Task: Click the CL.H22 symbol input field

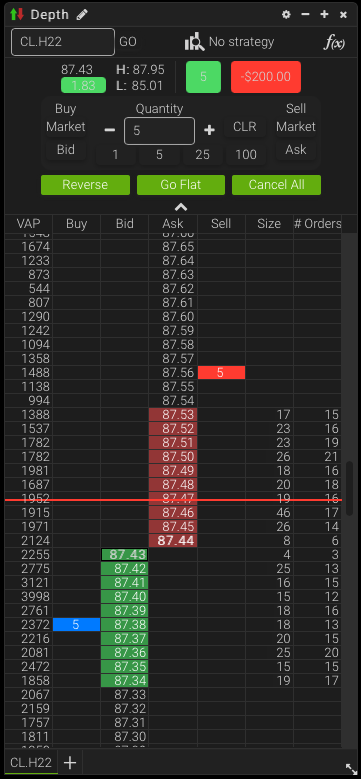Action: 63,42
